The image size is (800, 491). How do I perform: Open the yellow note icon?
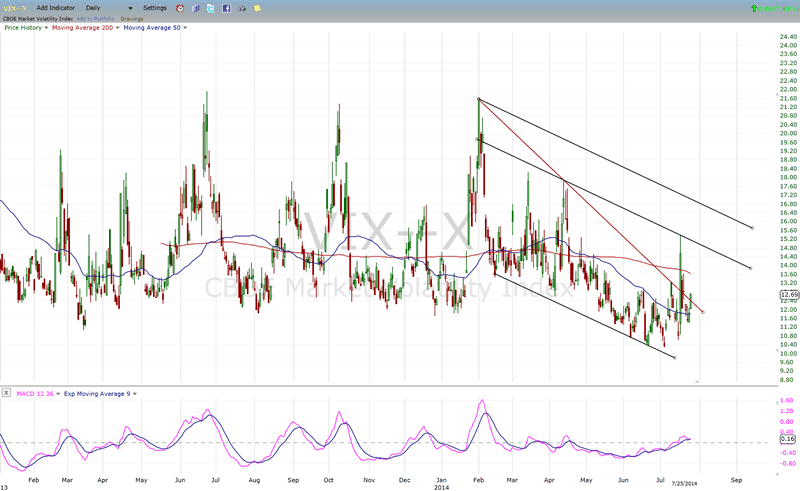pyautogui.click(x=258, y=8)
